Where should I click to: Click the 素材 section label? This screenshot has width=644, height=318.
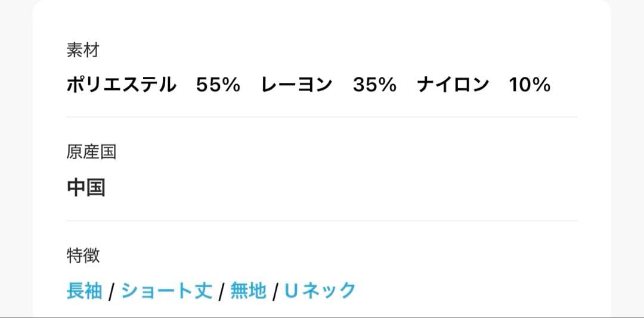coord(82,50)
